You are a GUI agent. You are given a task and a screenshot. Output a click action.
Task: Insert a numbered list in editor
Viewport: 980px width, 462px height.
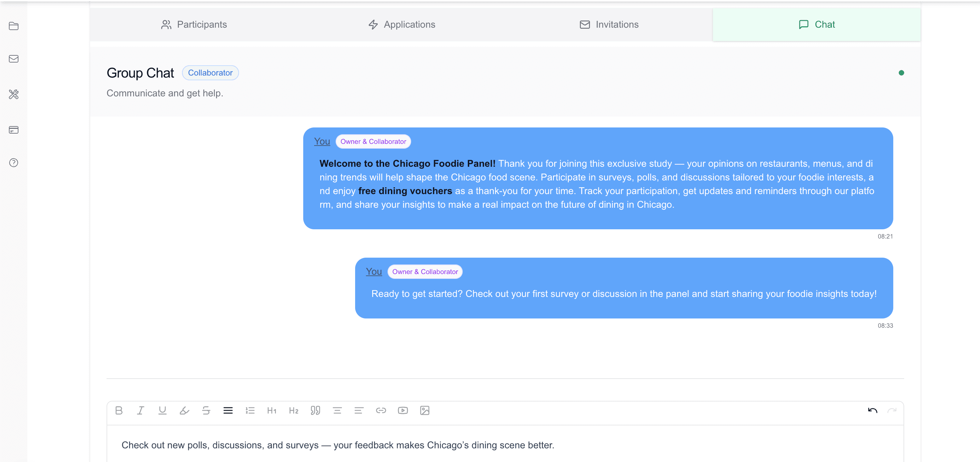[x=250, y=410]
